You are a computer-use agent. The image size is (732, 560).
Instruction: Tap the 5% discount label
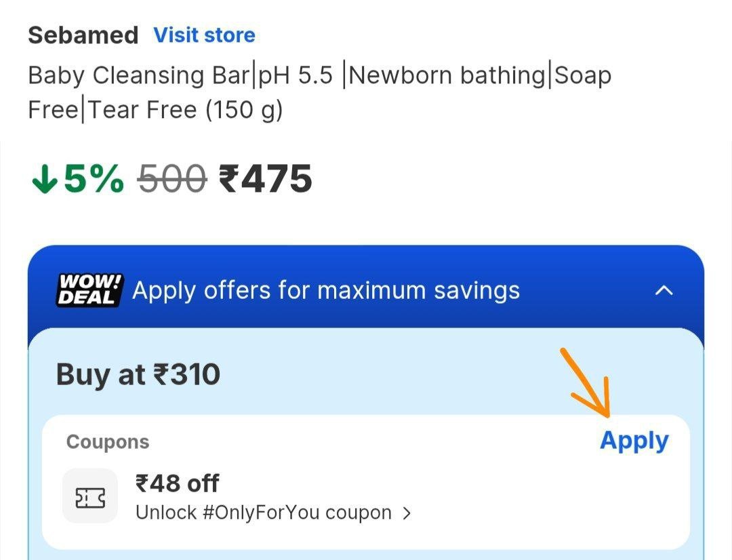coord(94,180)
